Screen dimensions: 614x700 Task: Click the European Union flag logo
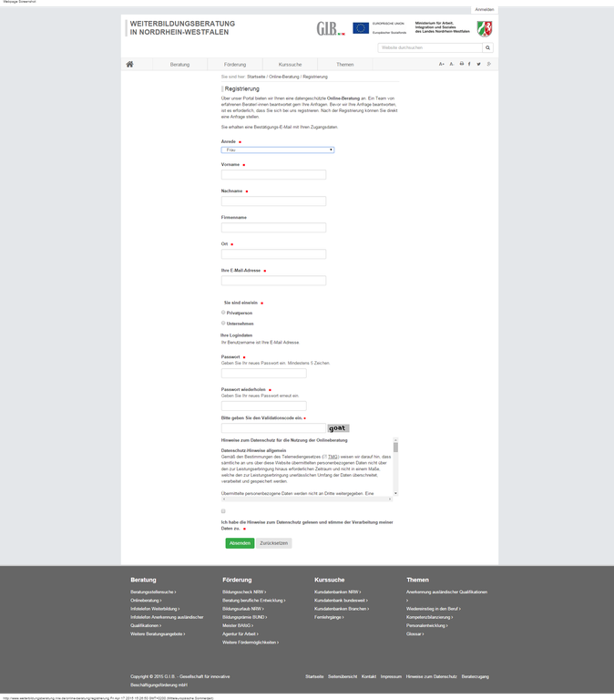tap(361, 28)
